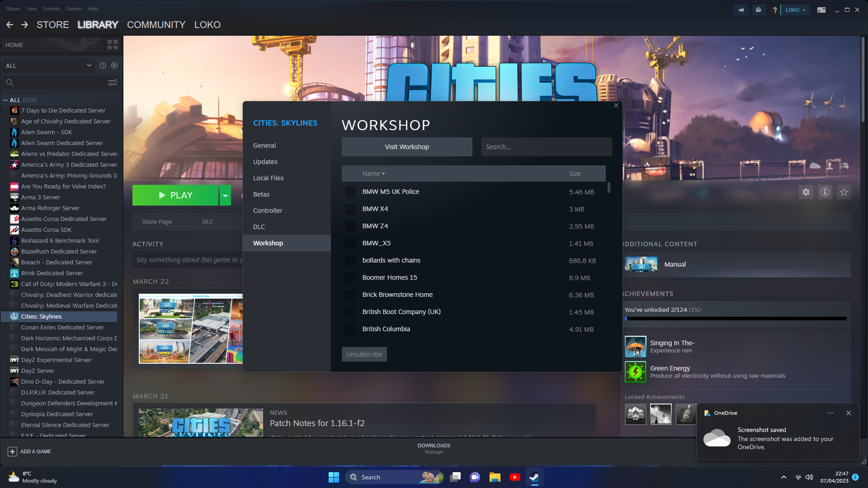Click the main page vertical scrollbar
Screen dimensions: 868x488
click(863, 79)
